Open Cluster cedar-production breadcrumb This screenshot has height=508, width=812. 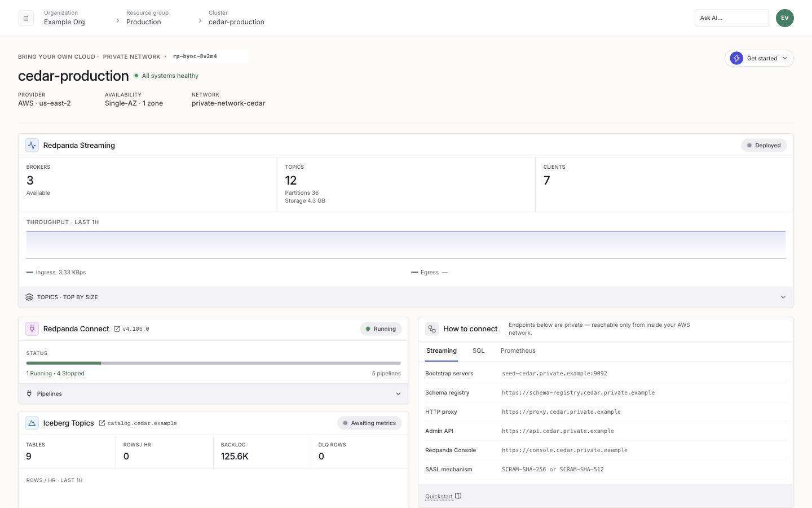(x=236, y=17)
